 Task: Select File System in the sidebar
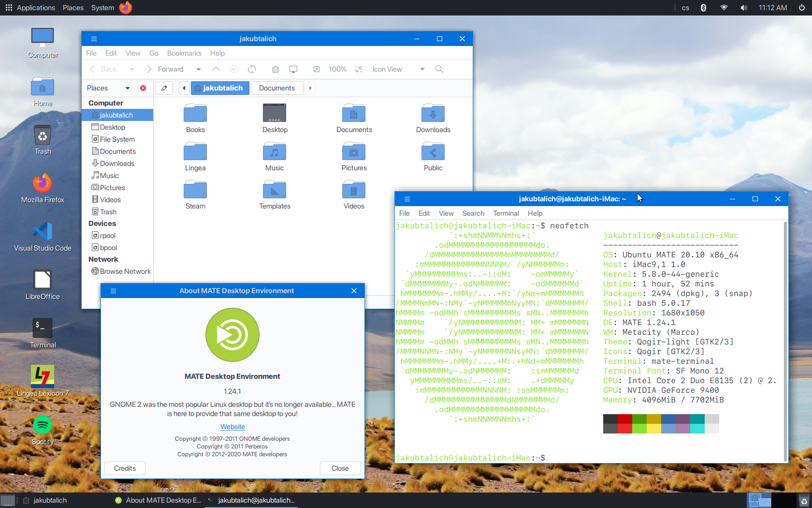point(117,139)
